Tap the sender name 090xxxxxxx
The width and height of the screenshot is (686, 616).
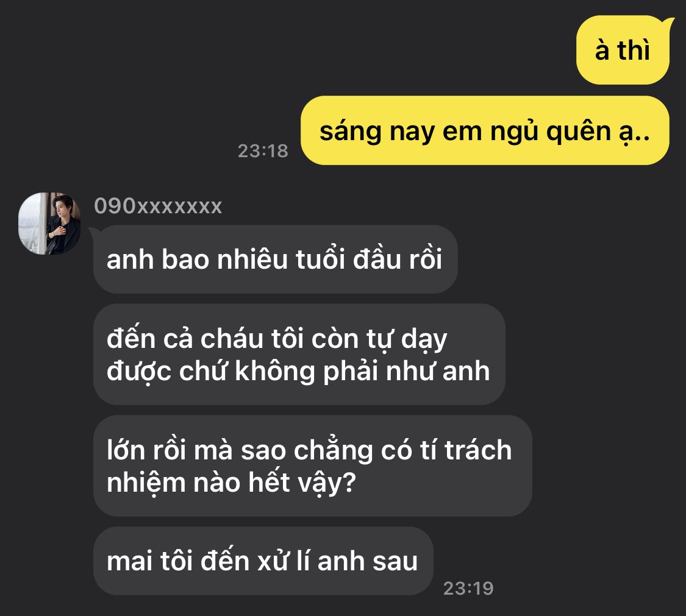(158, 206)
